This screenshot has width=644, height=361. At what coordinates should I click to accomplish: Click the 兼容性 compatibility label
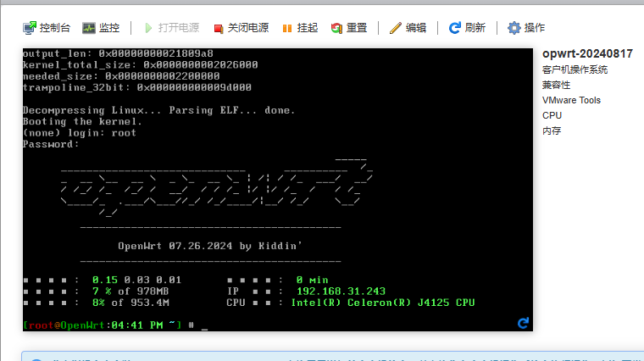[x=556, y=85]
